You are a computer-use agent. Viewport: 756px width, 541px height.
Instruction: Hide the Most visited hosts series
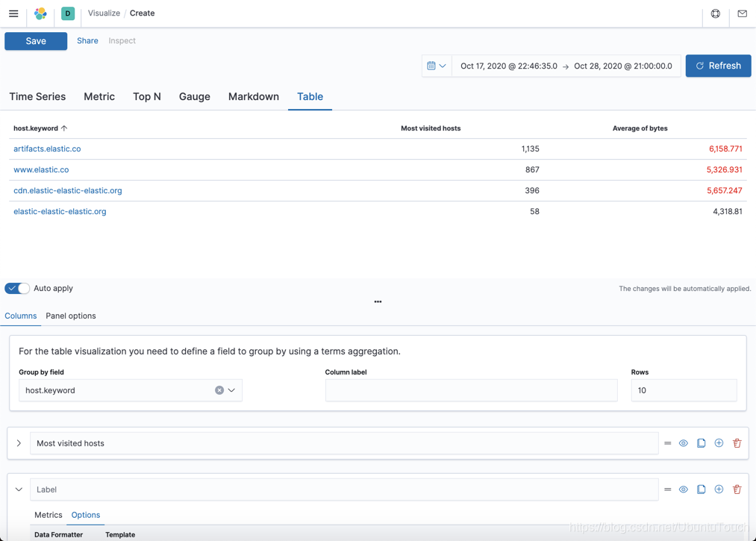684,443
